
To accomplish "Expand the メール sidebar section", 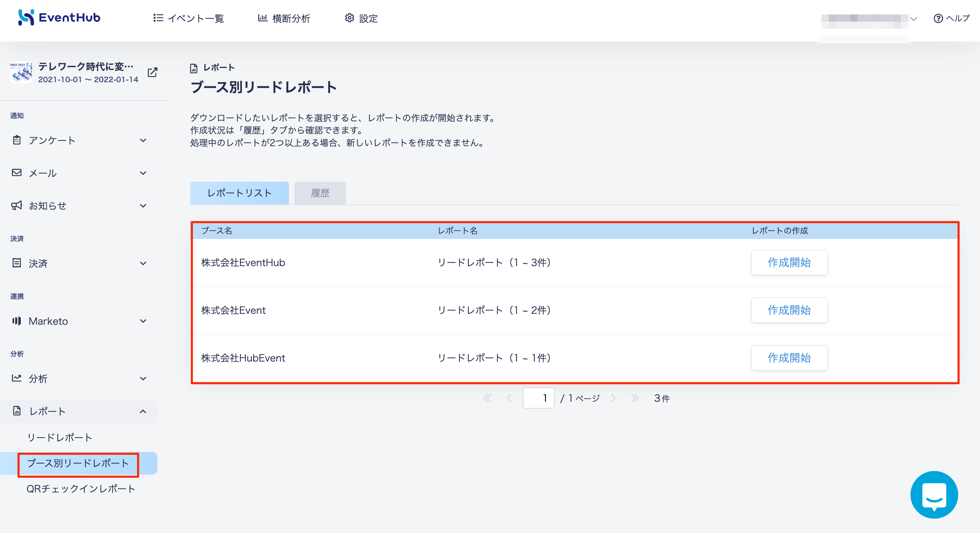I will (79, 173).
